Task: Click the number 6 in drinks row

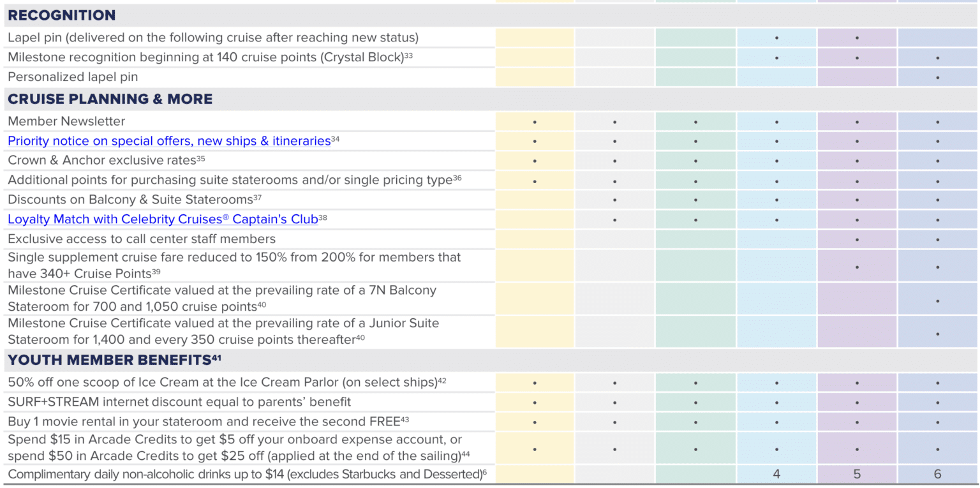Action: (937, 475)
